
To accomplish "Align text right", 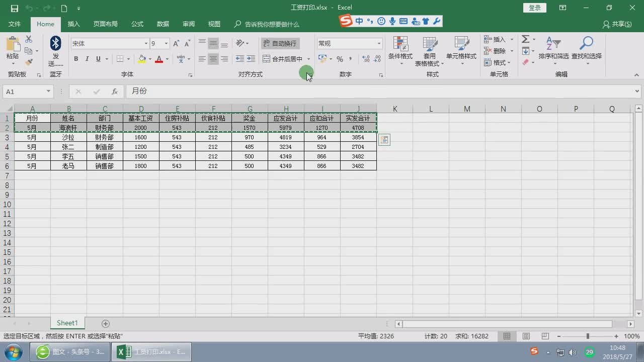I will [224, 59].
